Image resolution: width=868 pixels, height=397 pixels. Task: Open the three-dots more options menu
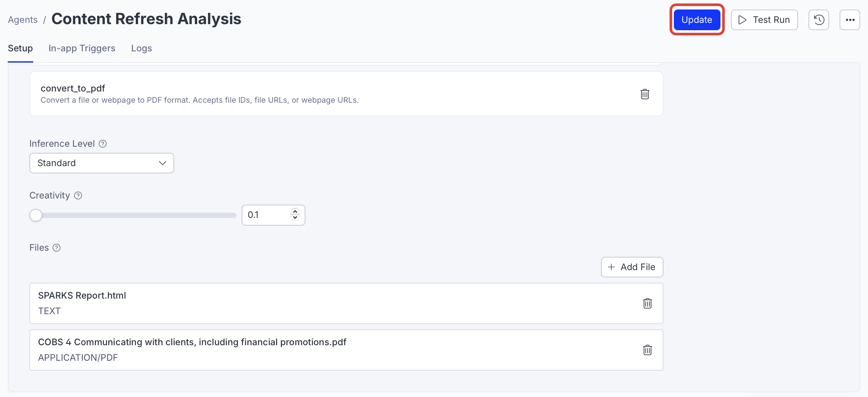(x=849, y=20)
